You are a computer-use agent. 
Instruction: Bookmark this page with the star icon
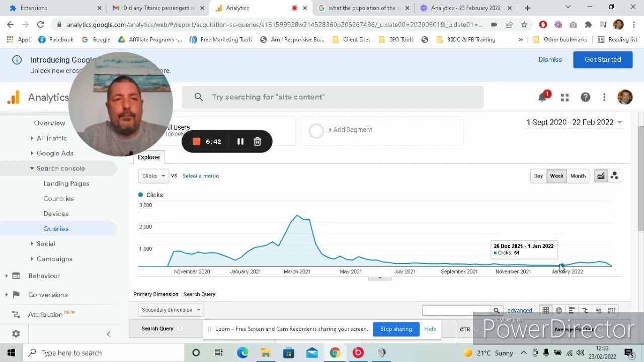click(524, 25)
